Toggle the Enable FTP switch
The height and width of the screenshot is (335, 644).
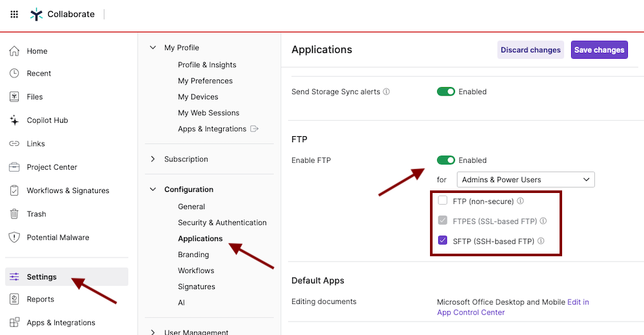pyautogui.click(x=446, y=160)
